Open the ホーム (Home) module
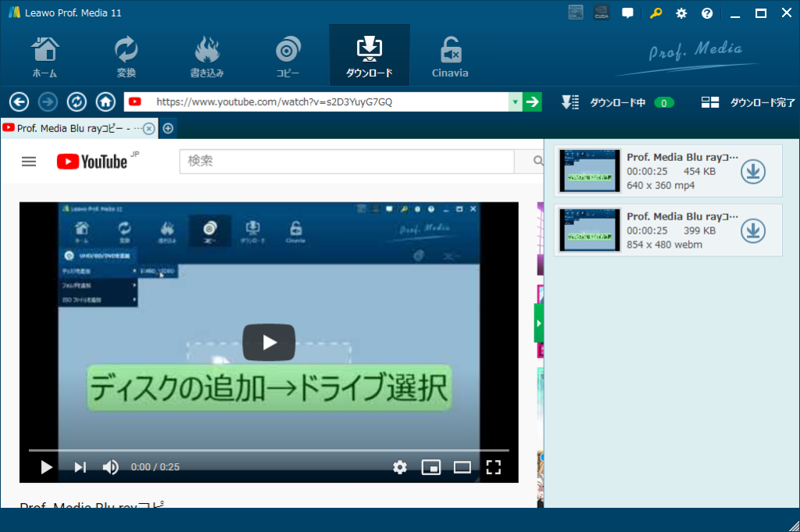Viewport: 800px width, 532px height. (45, 56)
